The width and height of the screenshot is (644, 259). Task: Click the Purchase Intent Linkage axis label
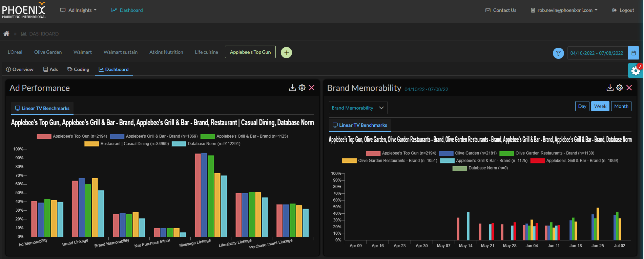271,244
